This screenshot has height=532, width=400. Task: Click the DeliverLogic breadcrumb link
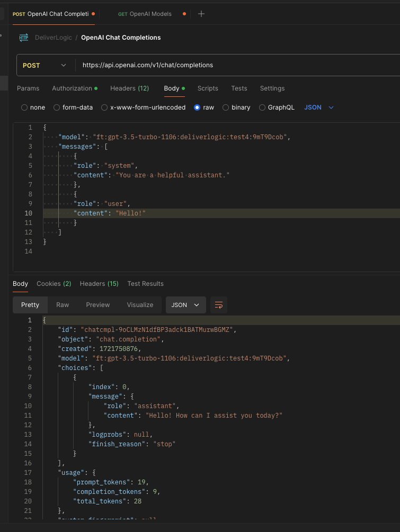coord(54,38)
